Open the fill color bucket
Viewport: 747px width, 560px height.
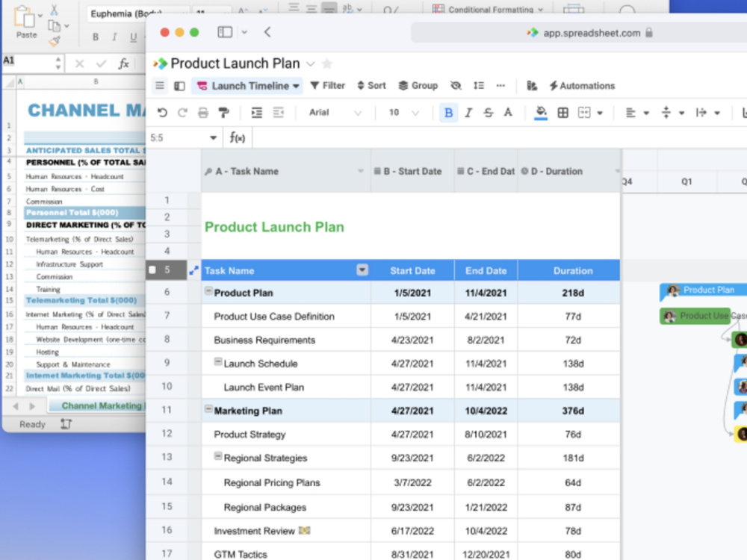coord(541,113)
